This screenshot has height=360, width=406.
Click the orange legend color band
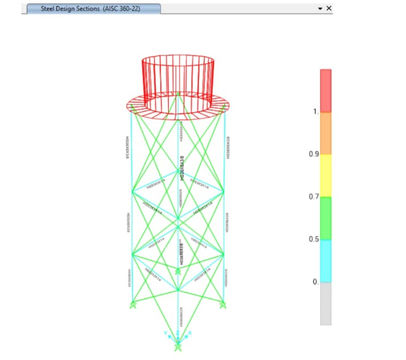(326, 133)
